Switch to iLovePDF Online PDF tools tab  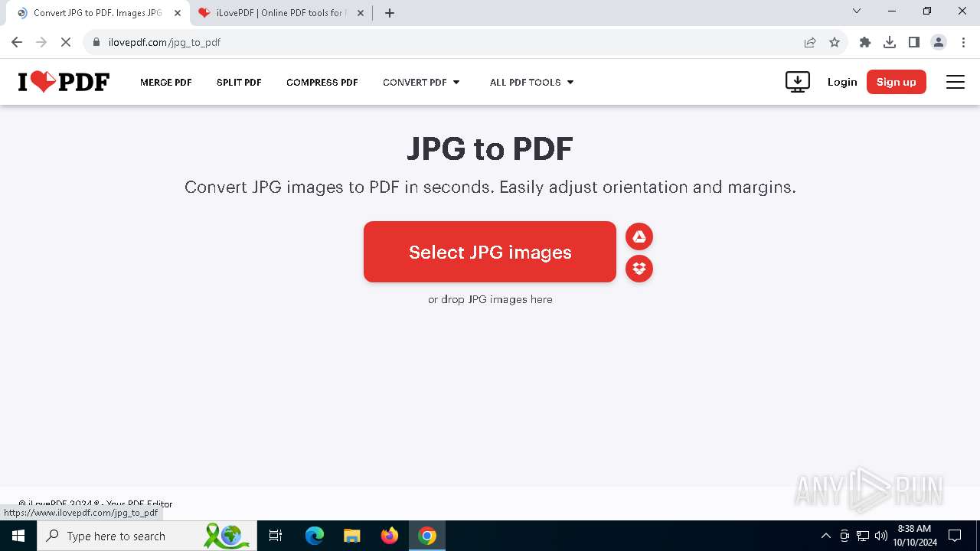(x=279, y=13)
